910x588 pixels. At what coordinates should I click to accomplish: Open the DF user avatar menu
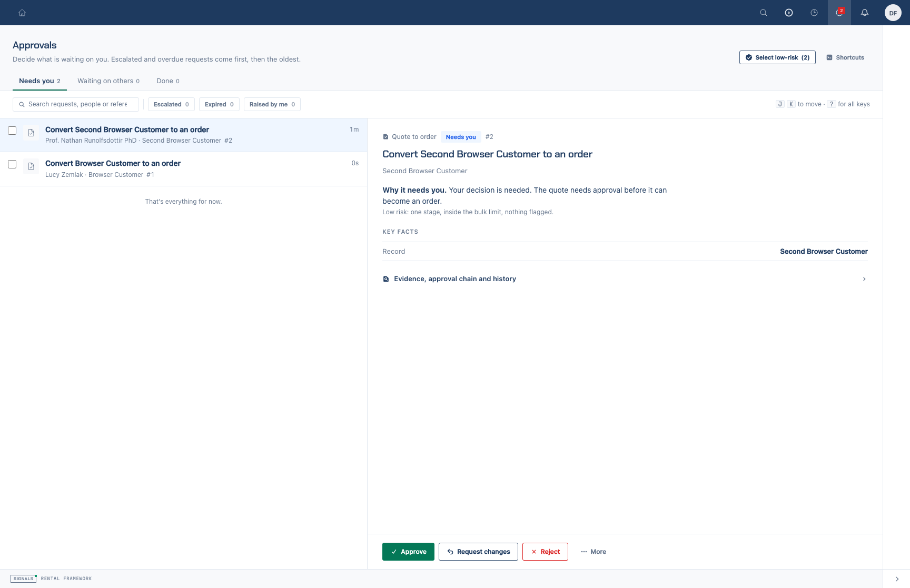[893, 13]
